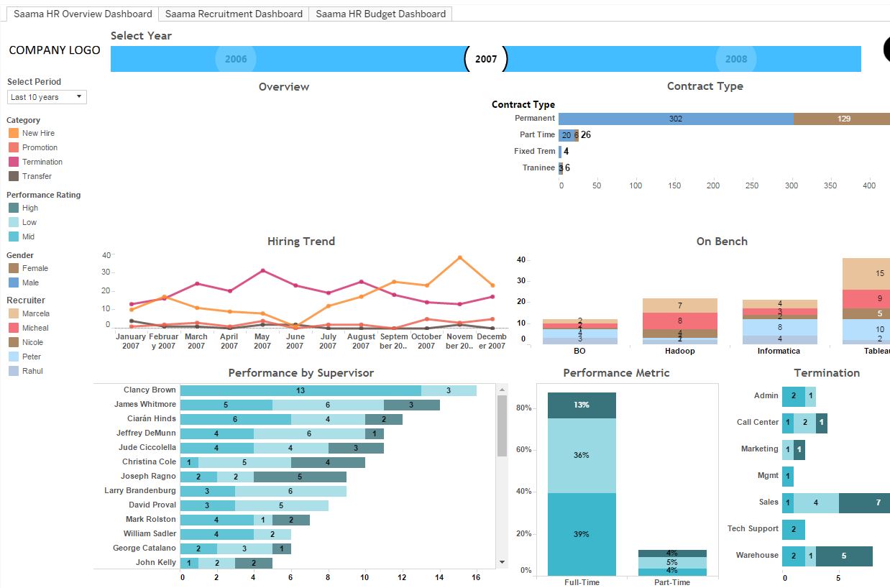The image size is (890, 588).
Task: Click the Marcela recruiter legend swatch
Action: click(14, 313)
